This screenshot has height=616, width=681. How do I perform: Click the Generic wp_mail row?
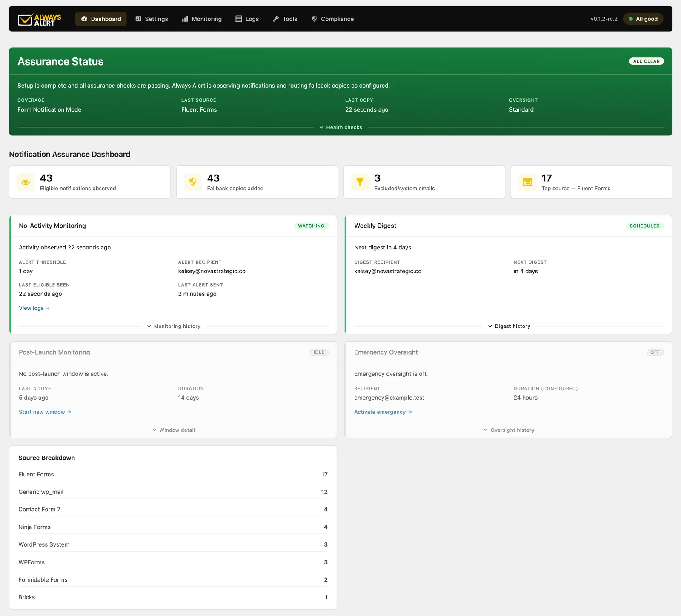click(173, 492)
